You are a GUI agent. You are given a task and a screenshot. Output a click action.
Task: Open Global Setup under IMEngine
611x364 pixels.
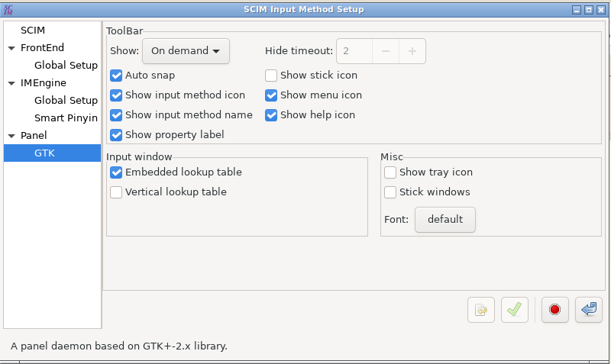66,101
